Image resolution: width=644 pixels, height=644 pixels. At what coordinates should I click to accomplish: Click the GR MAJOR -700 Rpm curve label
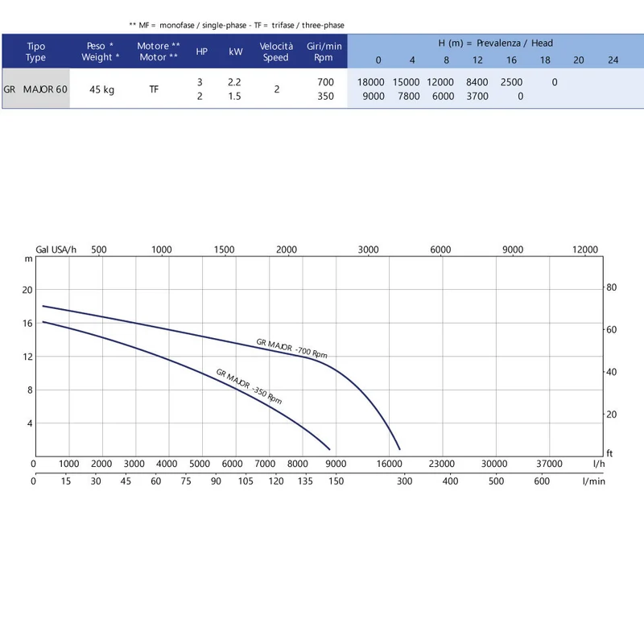291,349
